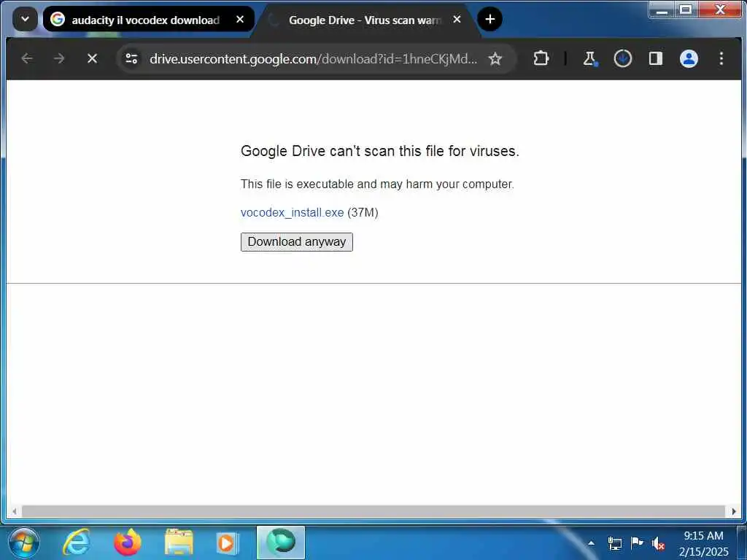The image size is (747, 560).
Task: Select the Google Drive Virus scan warning tab
Action: pos(365,20)
